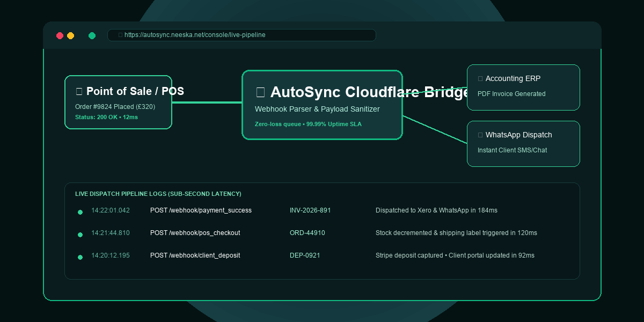Click reference DEP-0921
This screenshot has width=644, height=322.
point(305,255)
